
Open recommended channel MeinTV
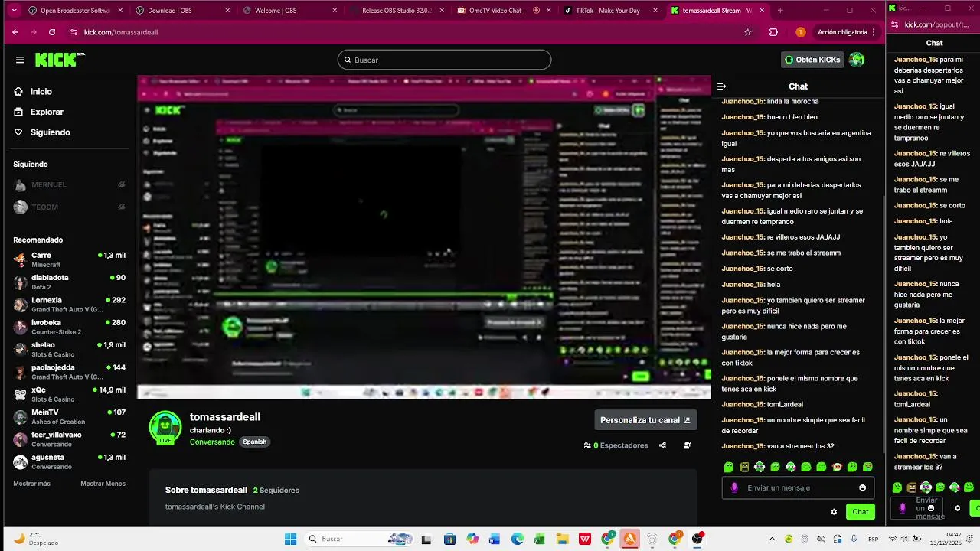coord(69,416)
